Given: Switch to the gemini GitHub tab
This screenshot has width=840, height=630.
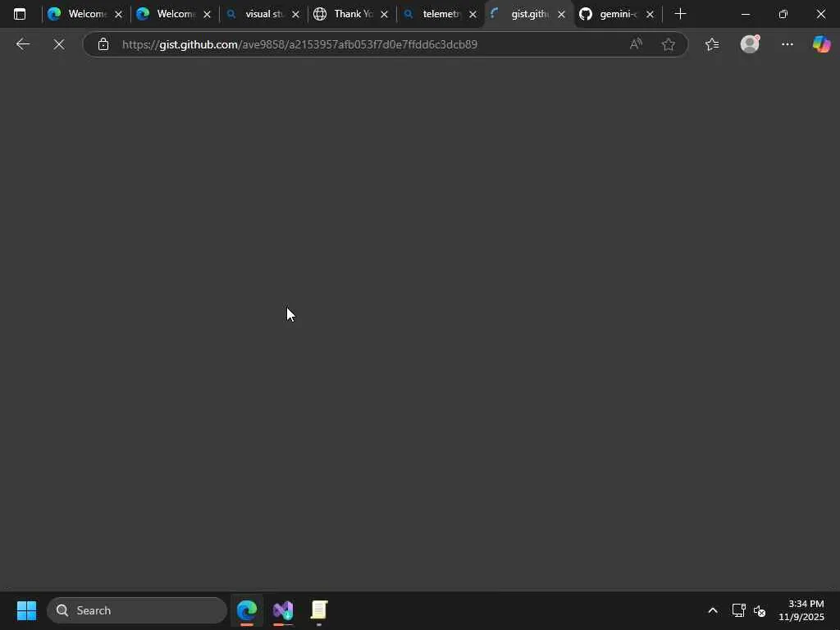Looking at the screenshot, I should click(615, 14).
